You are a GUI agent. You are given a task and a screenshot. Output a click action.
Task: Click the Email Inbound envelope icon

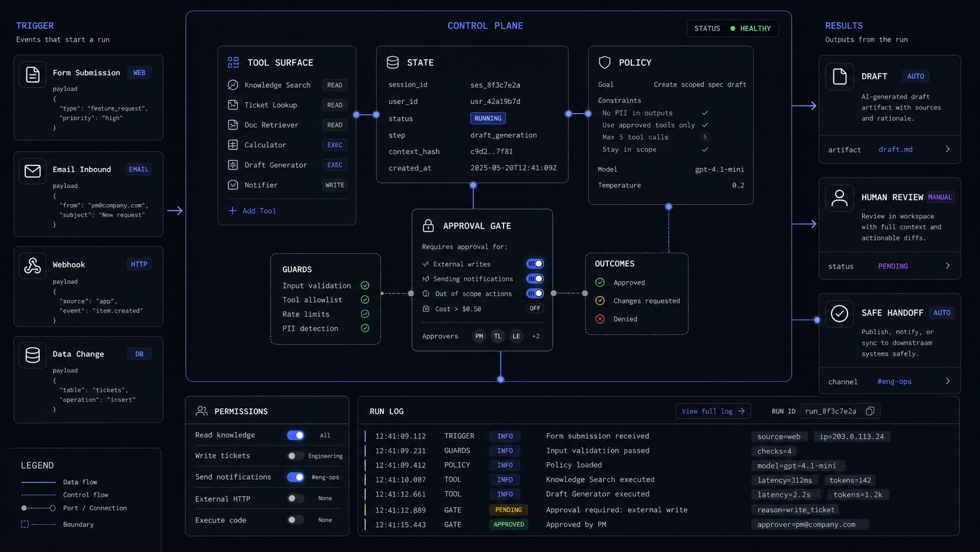pyautogui.click(x=33, y=171)
